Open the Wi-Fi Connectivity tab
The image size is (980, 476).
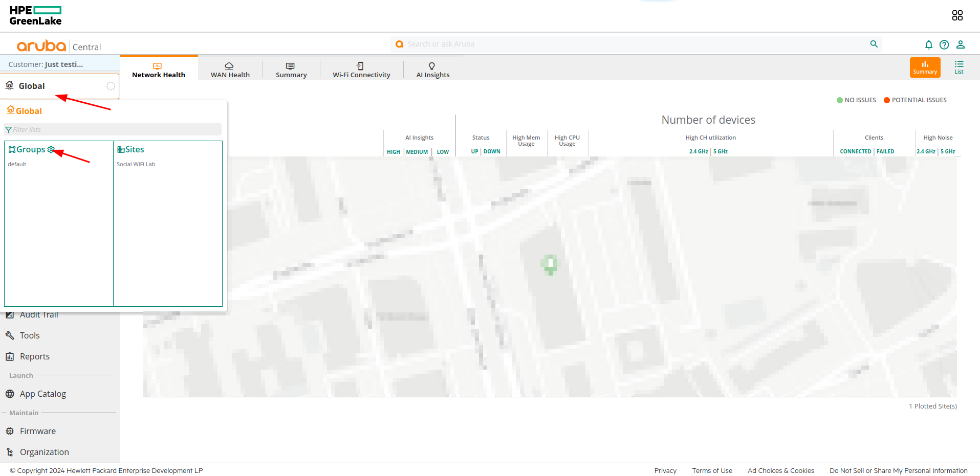tap(361, 70)
